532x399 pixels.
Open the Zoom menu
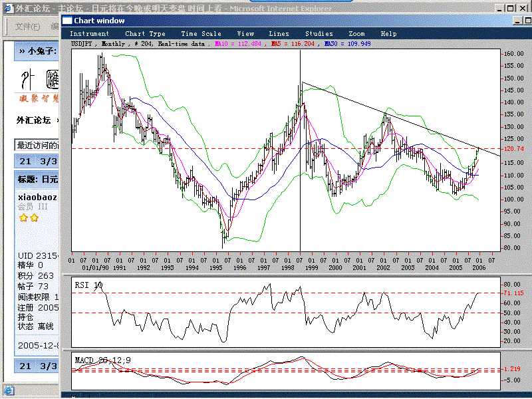click(356, 34)
